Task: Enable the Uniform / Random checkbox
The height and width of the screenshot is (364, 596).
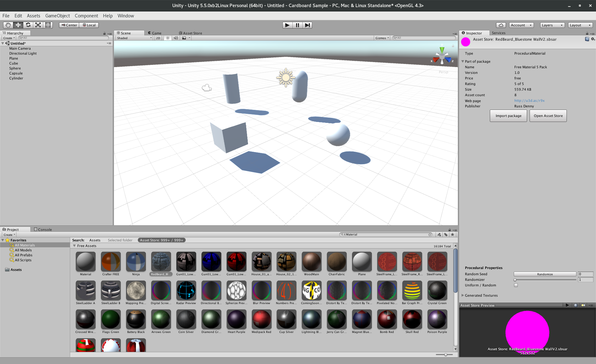Action: [516, 285]
